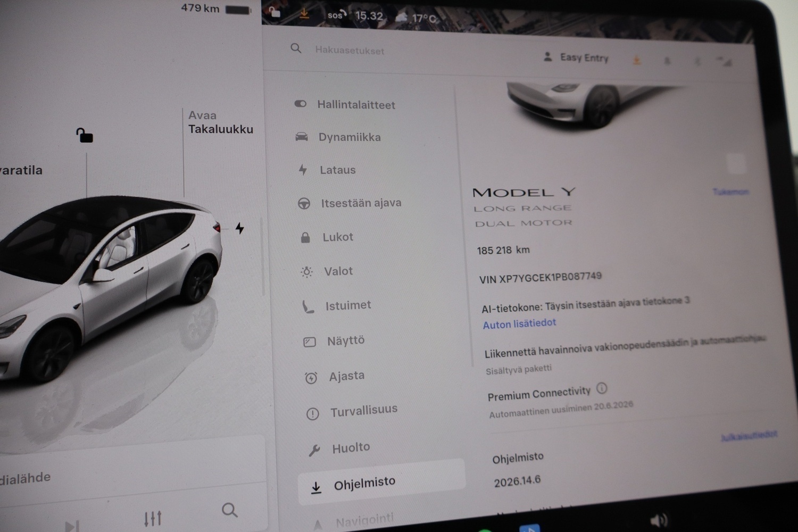This screenshot has width=798, height=532.
Task: Tap the blue Tukemon link near Model Y
Action: [x=730, y=192]
